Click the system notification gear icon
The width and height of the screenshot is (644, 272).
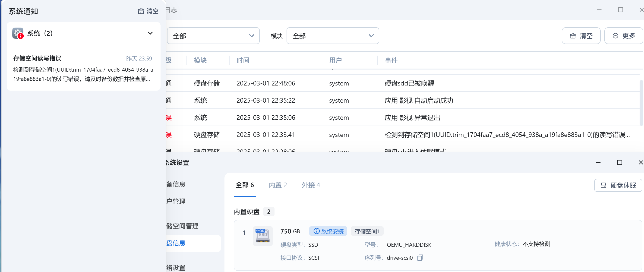18,33
